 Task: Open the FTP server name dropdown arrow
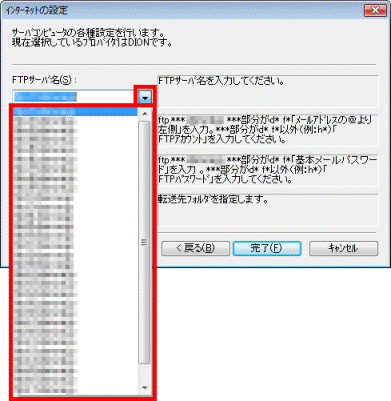point(145,97)
